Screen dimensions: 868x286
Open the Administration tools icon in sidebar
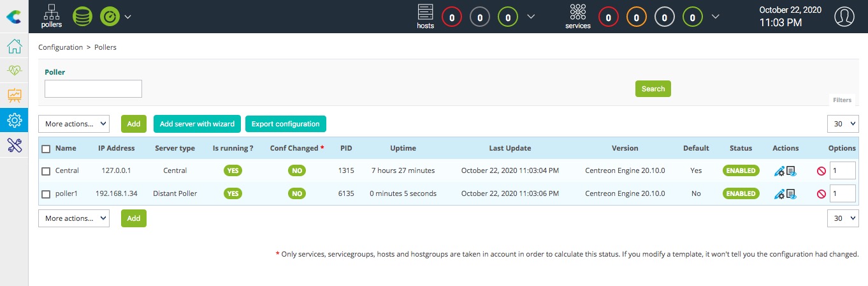14,145
